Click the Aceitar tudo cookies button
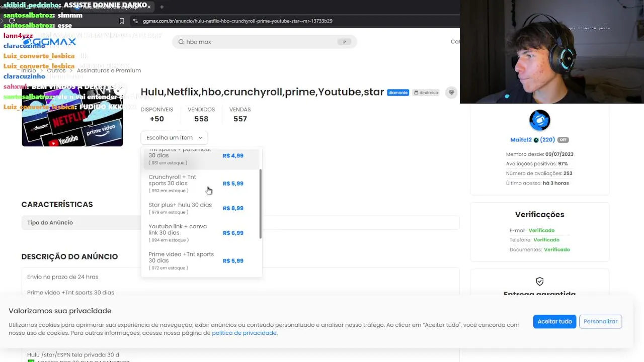The height and width of the screenshot is (362, 644). pos(554,321)
